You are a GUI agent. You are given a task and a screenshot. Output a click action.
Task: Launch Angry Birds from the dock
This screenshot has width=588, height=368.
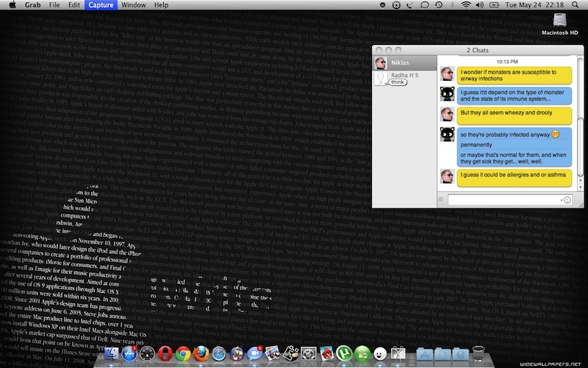pyautogui.click(x=327, y=354)
